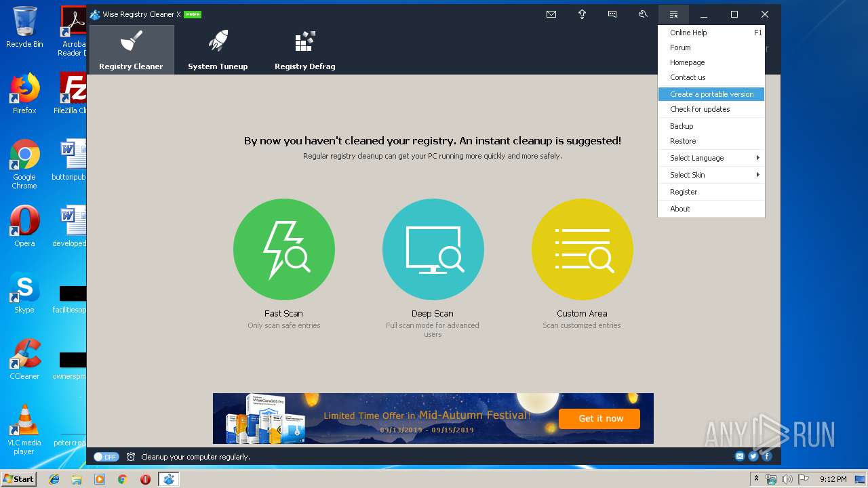Click the Wise Registry Cleaner logo icon
The image size is (868, 488).
point(95,14)
